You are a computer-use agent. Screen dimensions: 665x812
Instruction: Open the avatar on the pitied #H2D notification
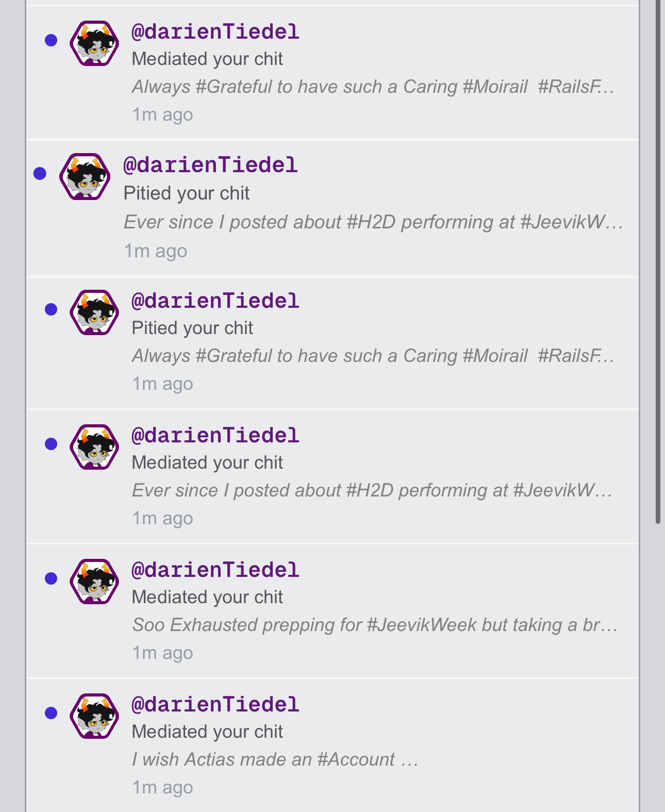click(x=85, y=176)
